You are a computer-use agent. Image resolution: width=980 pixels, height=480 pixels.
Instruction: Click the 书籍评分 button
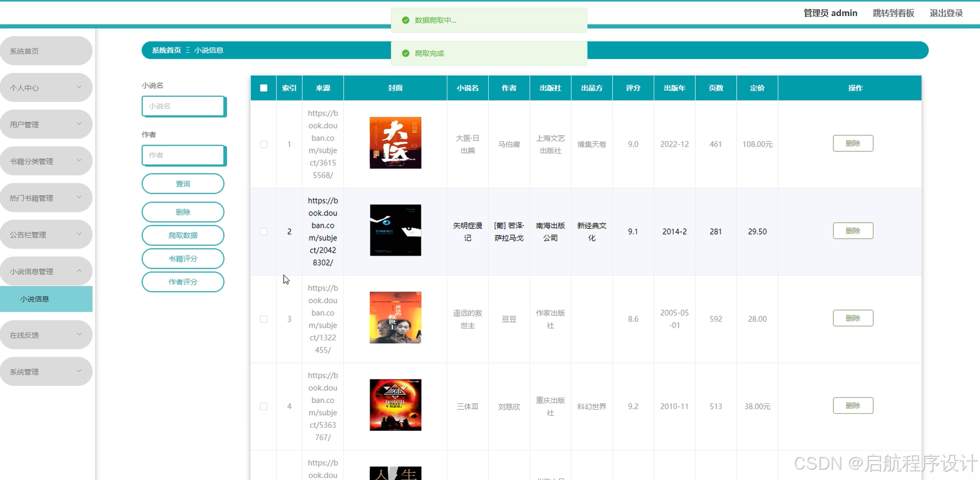[183, 258]
